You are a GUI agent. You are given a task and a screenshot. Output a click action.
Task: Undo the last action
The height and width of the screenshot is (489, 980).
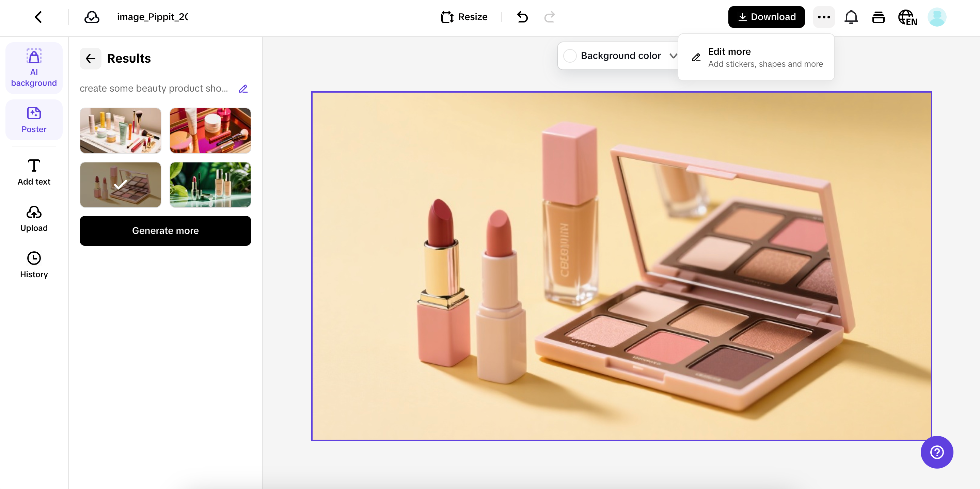522,17
